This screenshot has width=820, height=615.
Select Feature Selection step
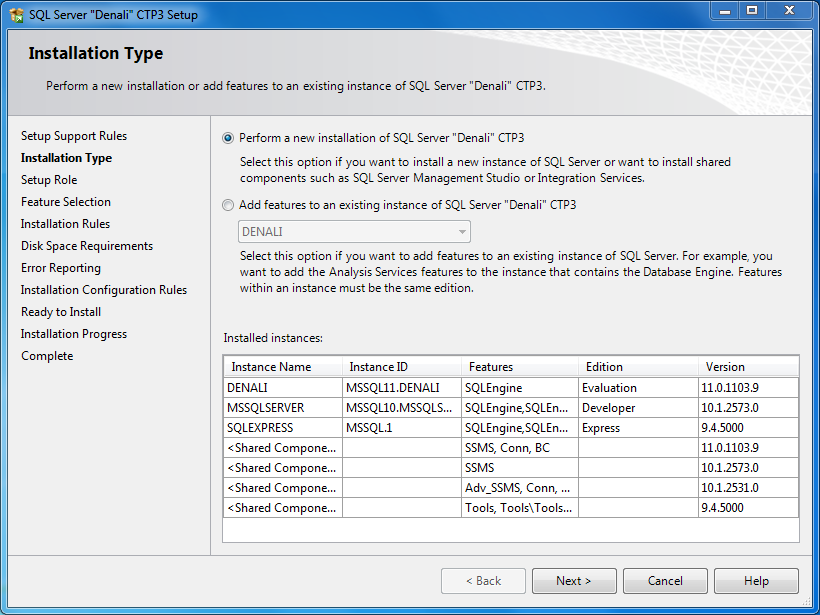pos(66,202)
